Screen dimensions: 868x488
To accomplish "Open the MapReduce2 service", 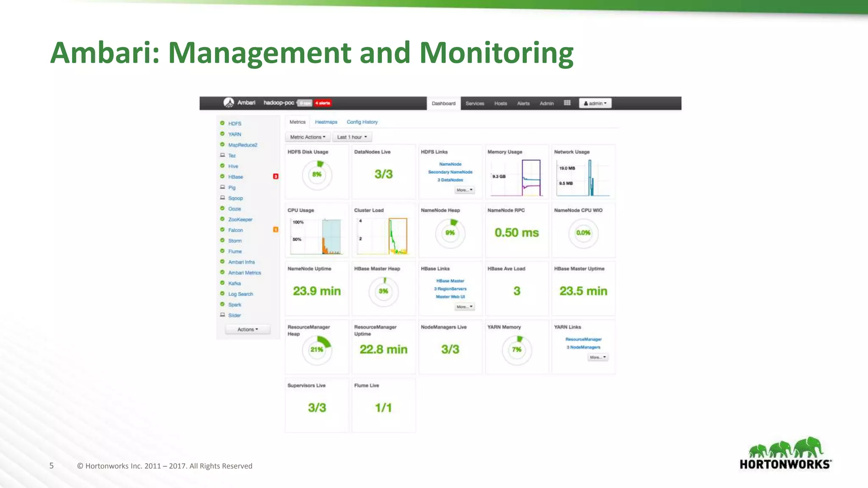I will pyautogui.click(x=242, y=145).
